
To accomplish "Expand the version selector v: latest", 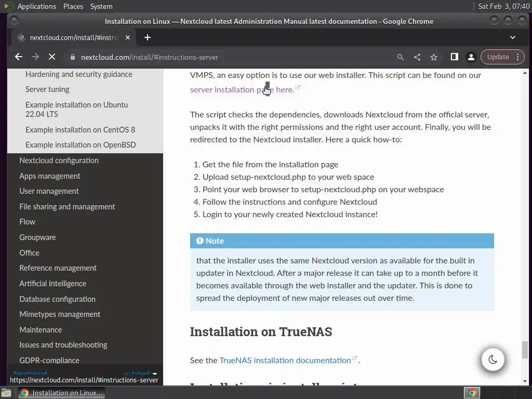I will coord(140,373).
